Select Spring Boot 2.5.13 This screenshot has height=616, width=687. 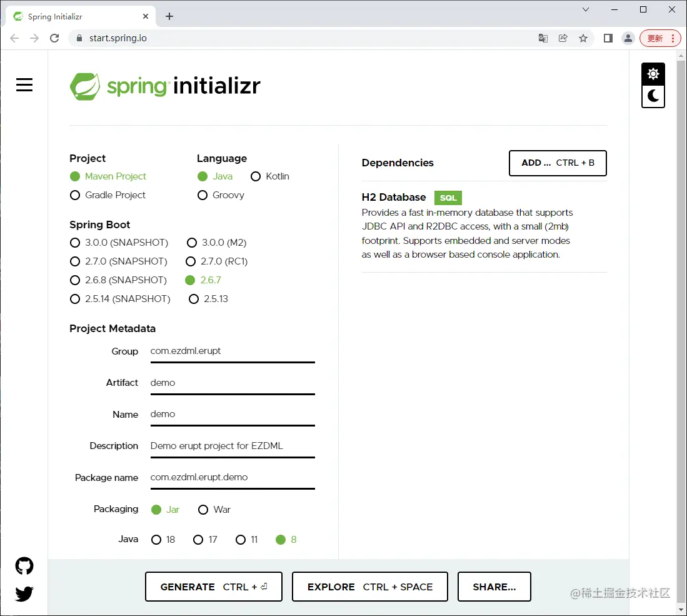[x=208, y=299]
